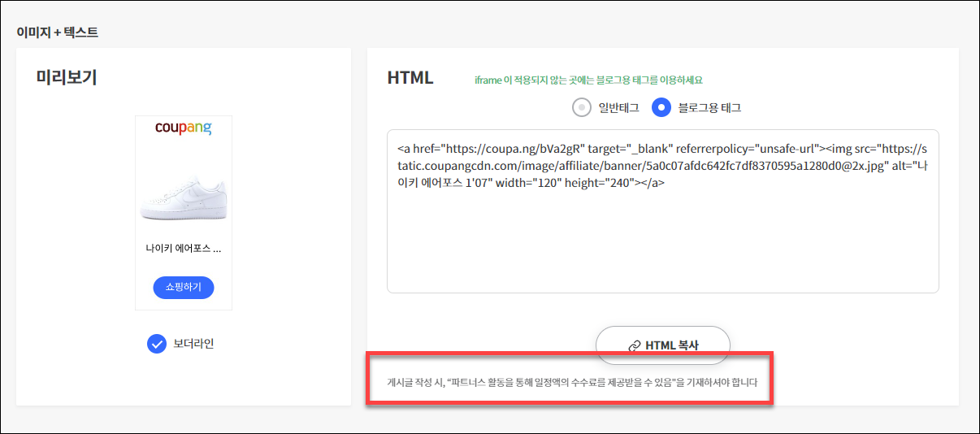
Task: Click the 이미지 + 텍스트 heading
Action: (x=57, y=33)
